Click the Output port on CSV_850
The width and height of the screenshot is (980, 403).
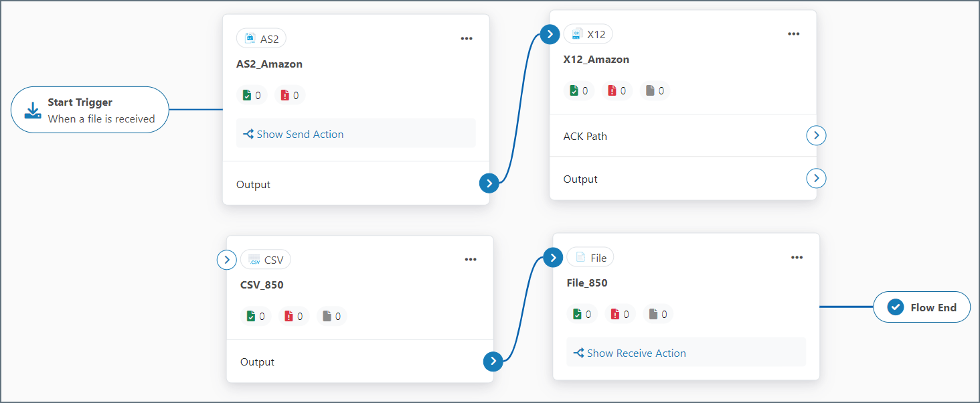tap(493, 361)
